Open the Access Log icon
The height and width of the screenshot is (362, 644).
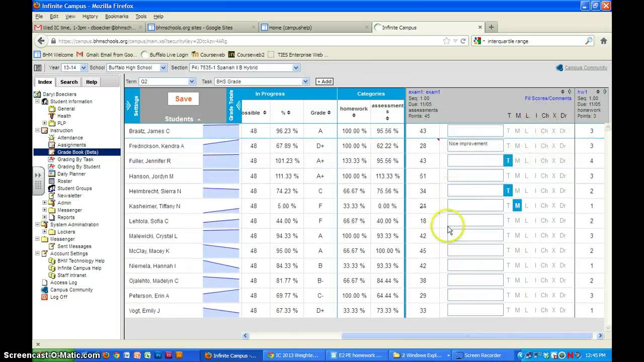pos(45,283)
